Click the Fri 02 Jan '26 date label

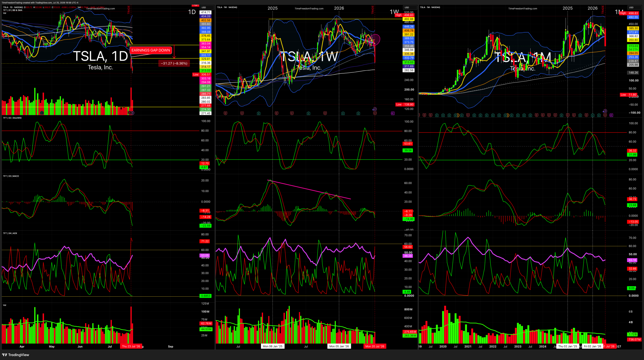click(x=593, y=347)
